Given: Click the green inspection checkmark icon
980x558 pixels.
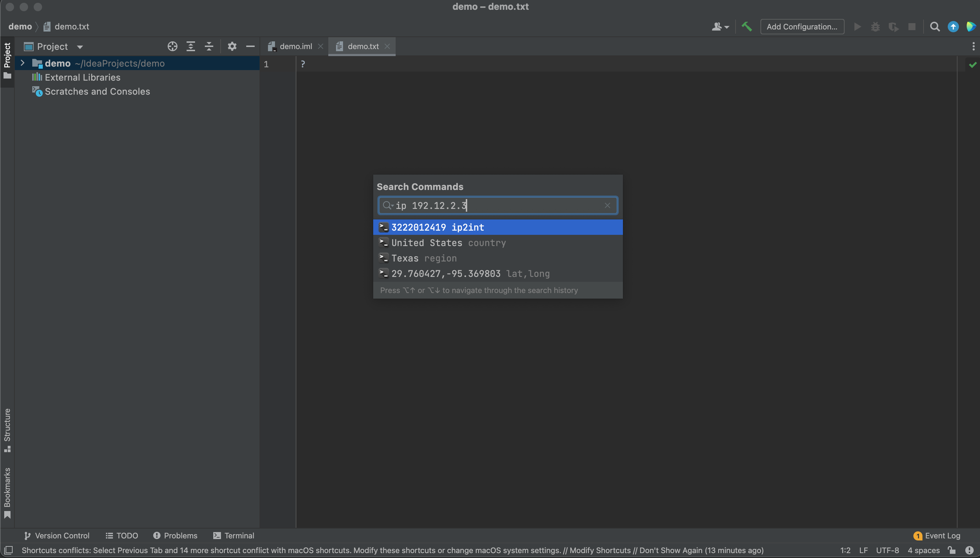Looking at the screenshot, I should (972, 65).
